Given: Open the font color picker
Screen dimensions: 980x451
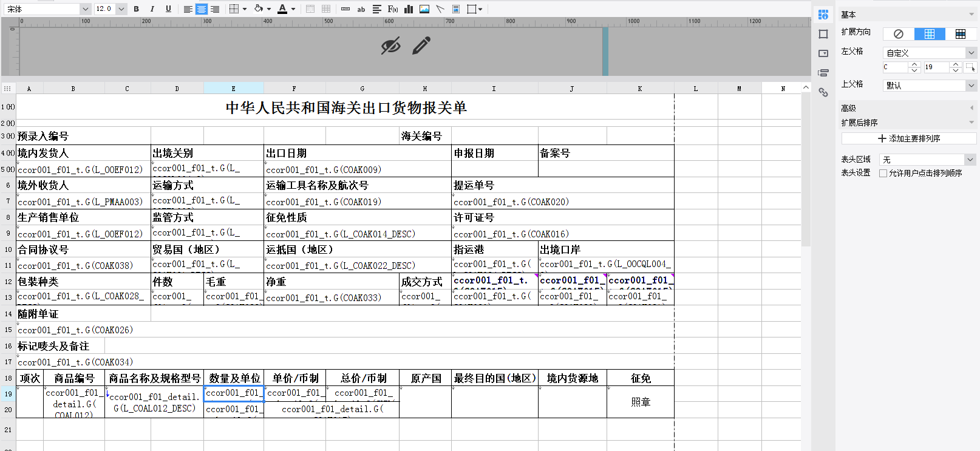Looking at the screenshot, I should tap(293, 9).
